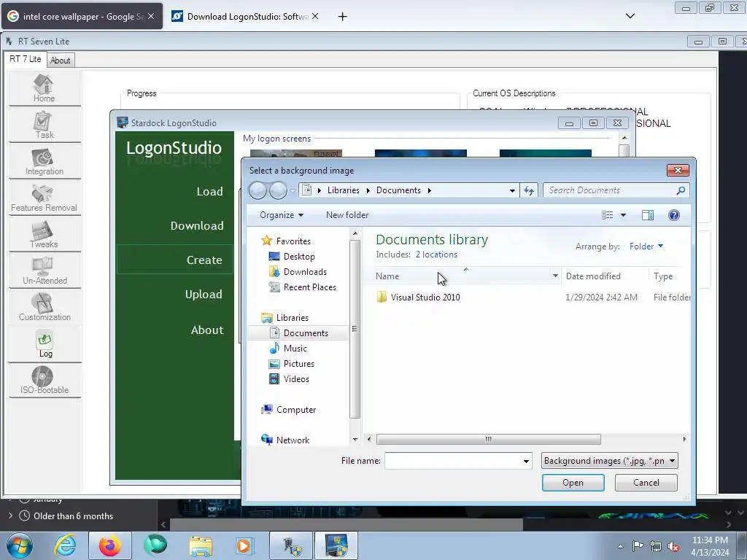
Task: Open the media player taskbar icon
Action: click(246, 545)
